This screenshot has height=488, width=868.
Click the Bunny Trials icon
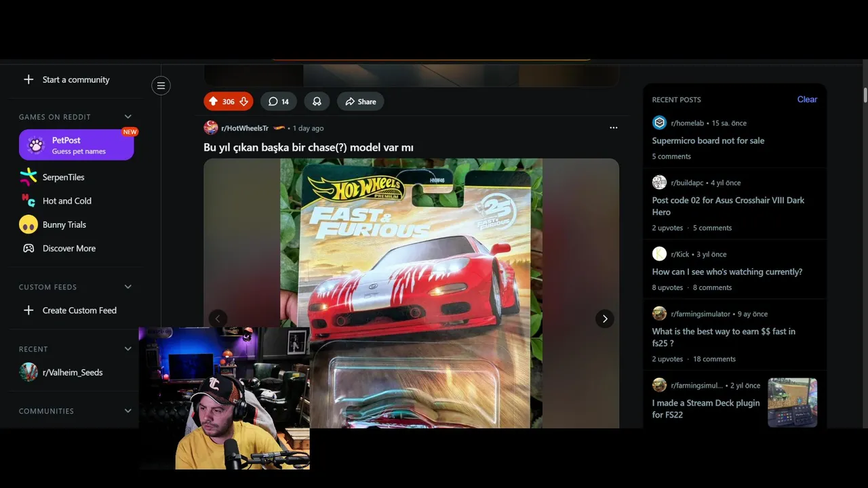[28, 224]
